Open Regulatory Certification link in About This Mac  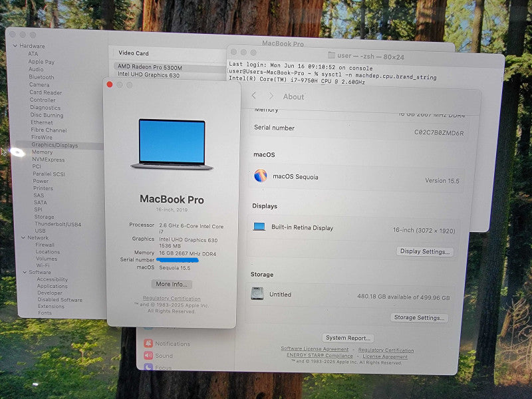click(172, 298)
